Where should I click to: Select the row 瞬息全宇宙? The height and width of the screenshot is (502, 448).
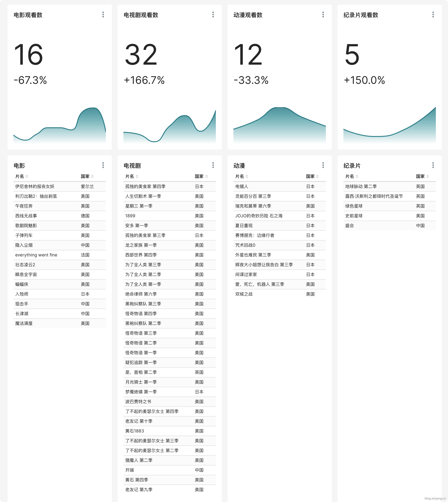[x=60, y=275]
